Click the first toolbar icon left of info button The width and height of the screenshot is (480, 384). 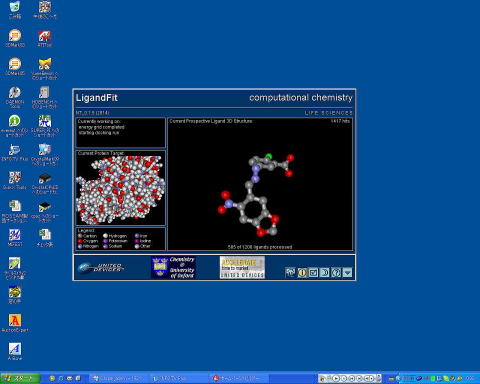(290, 273)
